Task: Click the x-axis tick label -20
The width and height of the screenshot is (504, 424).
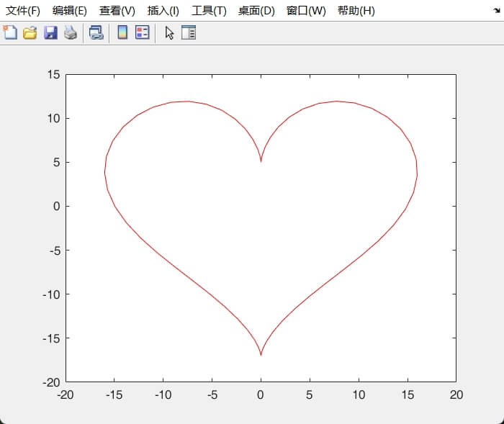Action: coord(66,394)
